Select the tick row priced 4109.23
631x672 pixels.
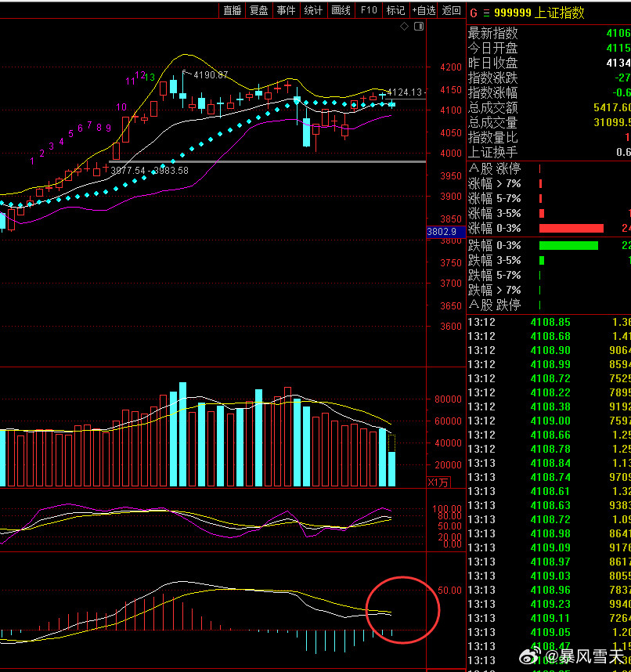pyautogui.click(x=549, y=604)
